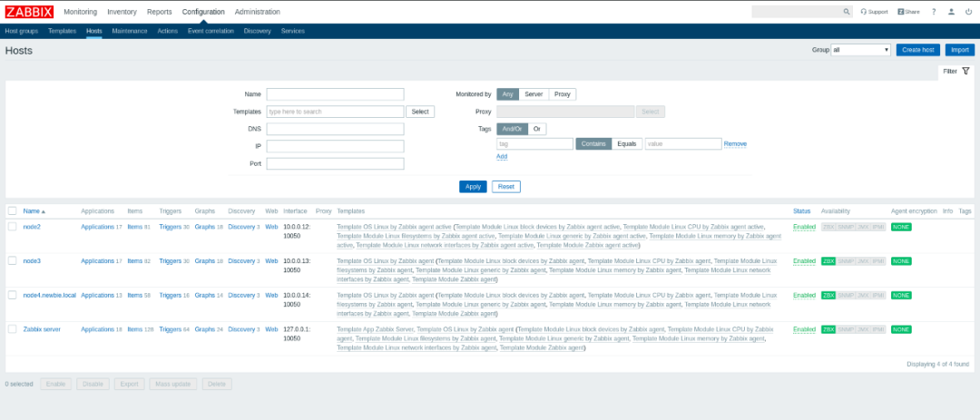Focus the filter Name input field
980x420 pixels.
pyautogui.click(x=335, y=94)
